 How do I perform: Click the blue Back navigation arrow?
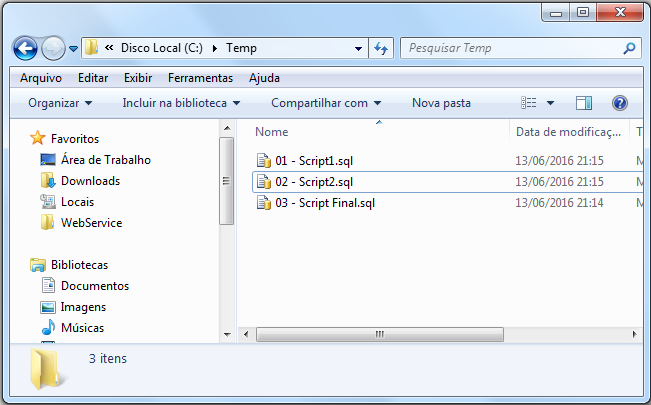(25, 49)
